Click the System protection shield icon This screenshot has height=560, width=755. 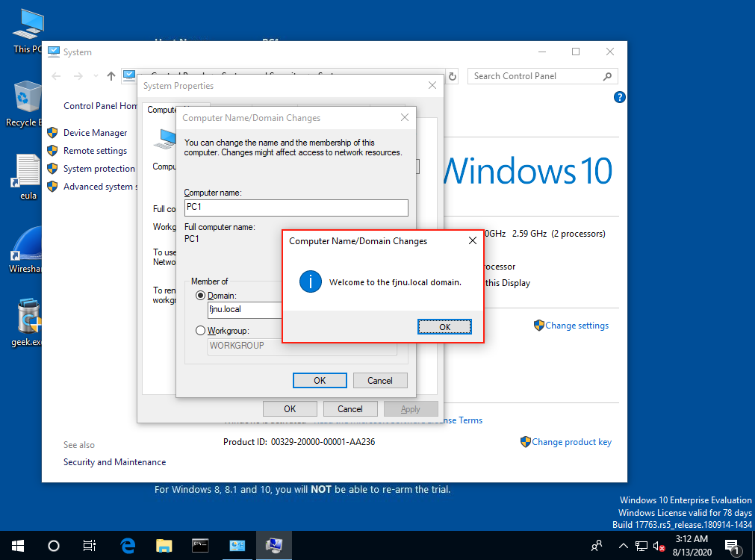52,168
